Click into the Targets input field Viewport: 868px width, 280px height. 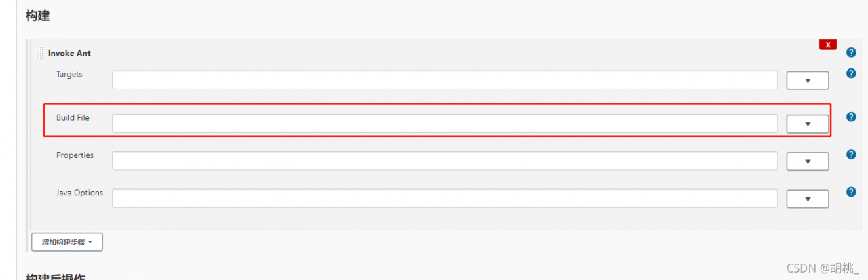coord(444,80)
